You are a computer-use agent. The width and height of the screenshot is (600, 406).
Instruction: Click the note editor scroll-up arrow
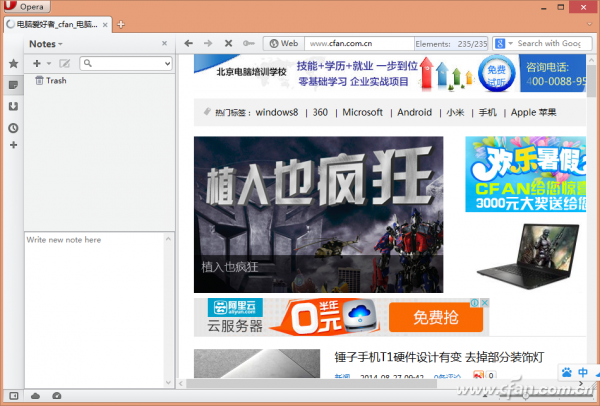(x=168, y=239)
